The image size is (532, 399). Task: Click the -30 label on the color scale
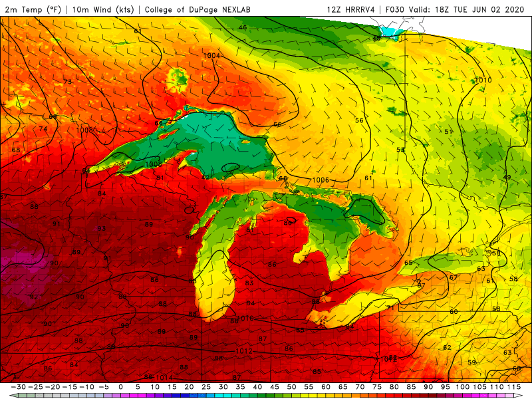click(19, 387)
